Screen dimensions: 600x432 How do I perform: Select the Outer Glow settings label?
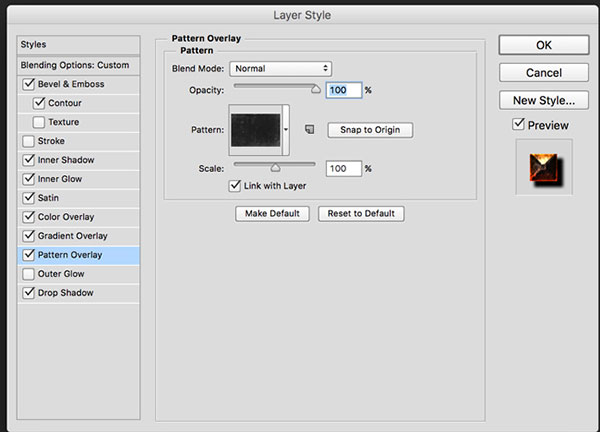click(61, 274)
